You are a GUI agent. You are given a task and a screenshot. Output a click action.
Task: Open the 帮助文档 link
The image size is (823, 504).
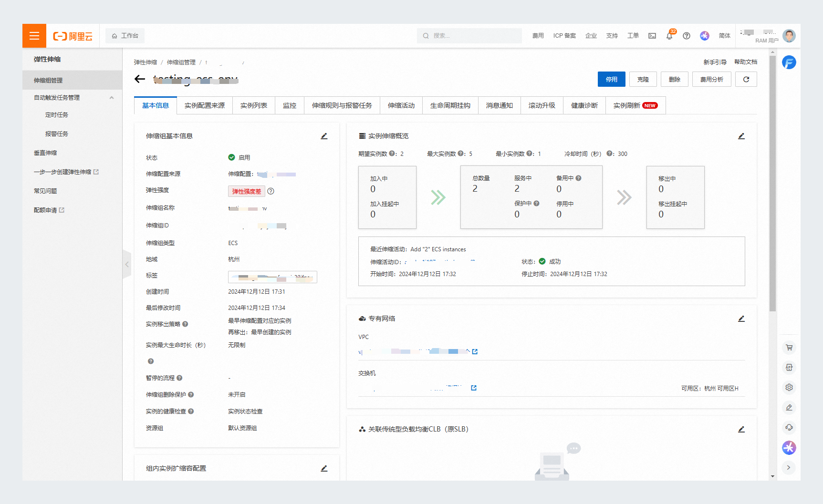point(746,62)
